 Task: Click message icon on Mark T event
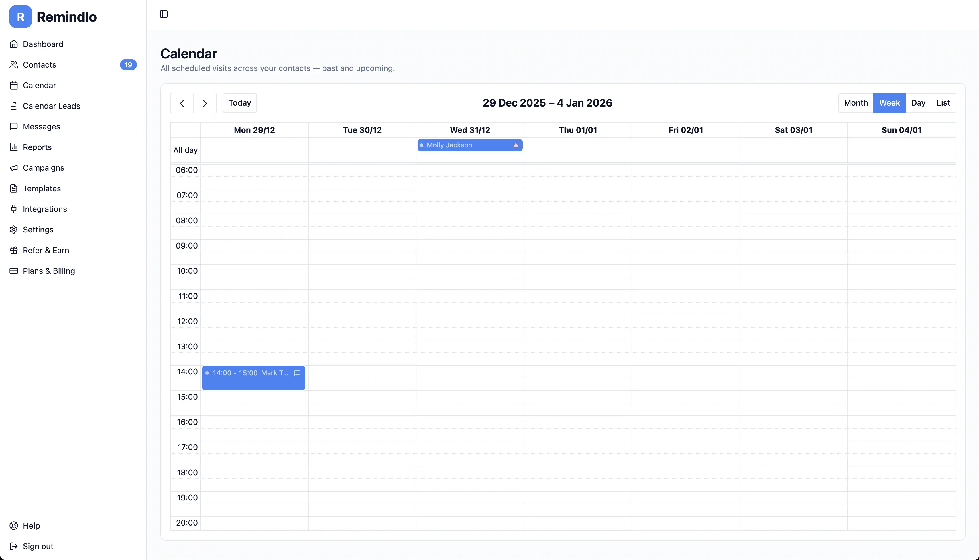(x=297, y=373)
